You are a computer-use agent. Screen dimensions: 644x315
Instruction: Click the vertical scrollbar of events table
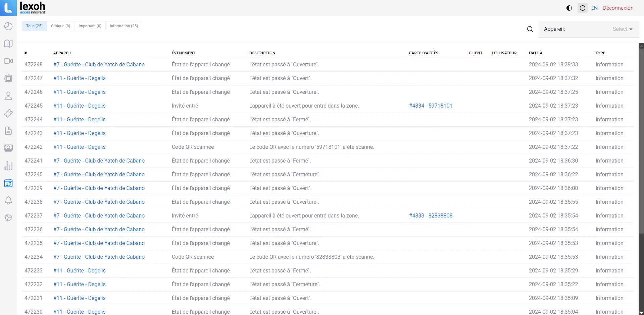click(641, 141)
